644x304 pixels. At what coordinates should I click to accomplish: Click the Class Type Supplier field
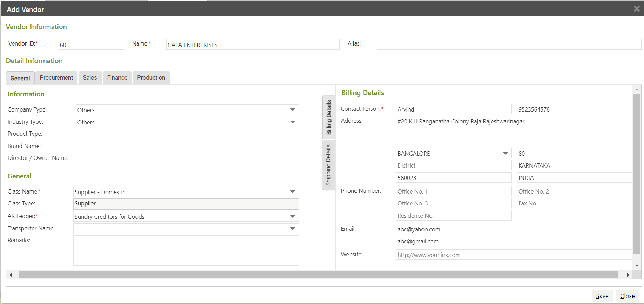pyautogui.click(x=186, y=204)
